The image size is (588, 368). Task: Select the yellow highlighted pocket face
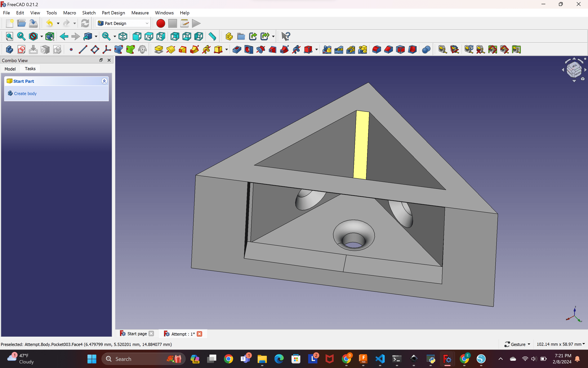361,145
